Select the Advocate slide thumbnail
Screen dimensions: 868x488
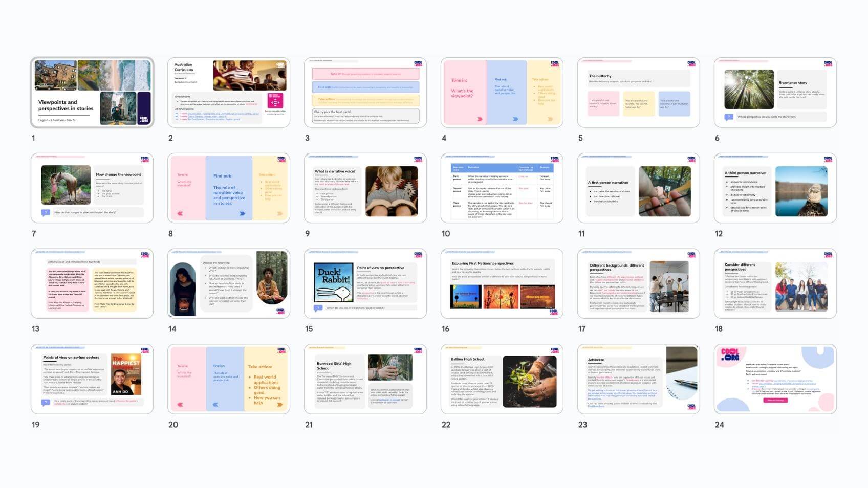coord(638,379)
